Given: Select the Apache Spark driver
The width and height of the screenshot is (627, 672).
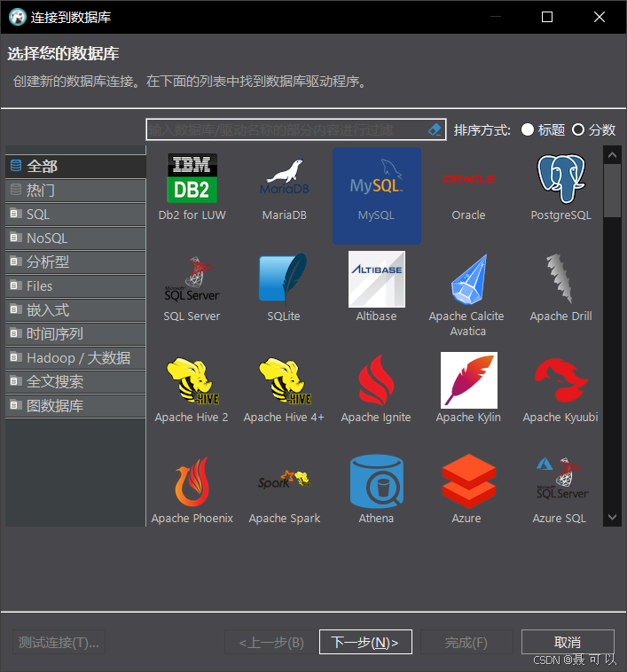Looking at the screenshot, I should [x=285, y=490].
